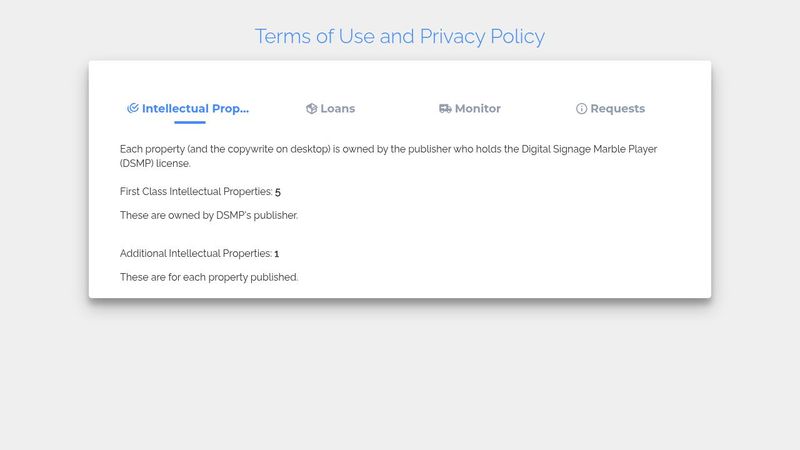The image size is (800, 450).
Task: Click the words "Privacy Policy" in the title
Action: 482,36
